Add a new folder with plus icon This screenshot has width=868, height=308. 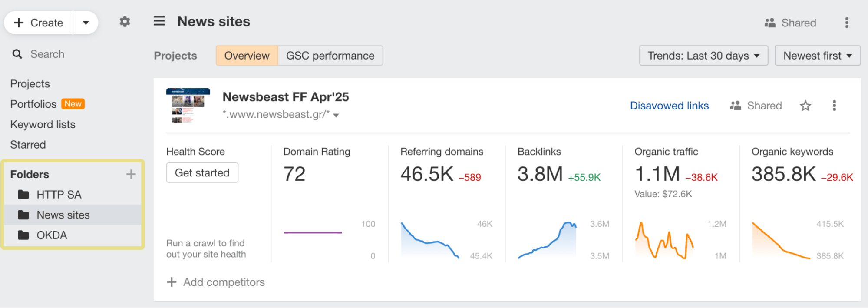click(131, 174)
